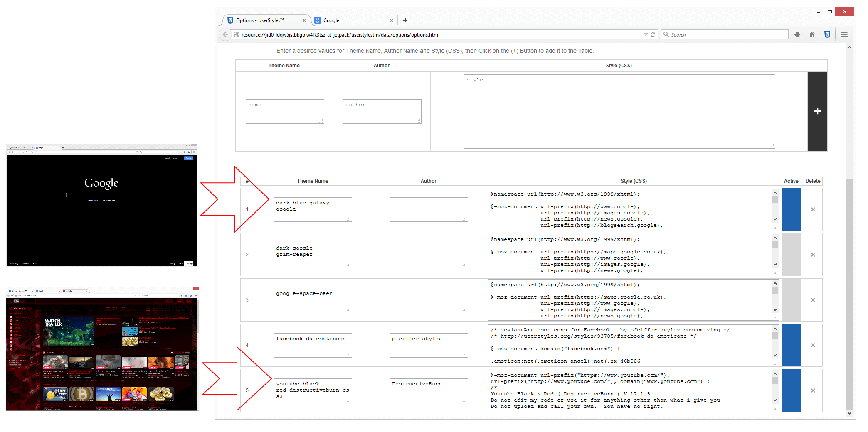Delete the dark-google-grim-reaper style
868x432 pixels.
click(813, 255)
